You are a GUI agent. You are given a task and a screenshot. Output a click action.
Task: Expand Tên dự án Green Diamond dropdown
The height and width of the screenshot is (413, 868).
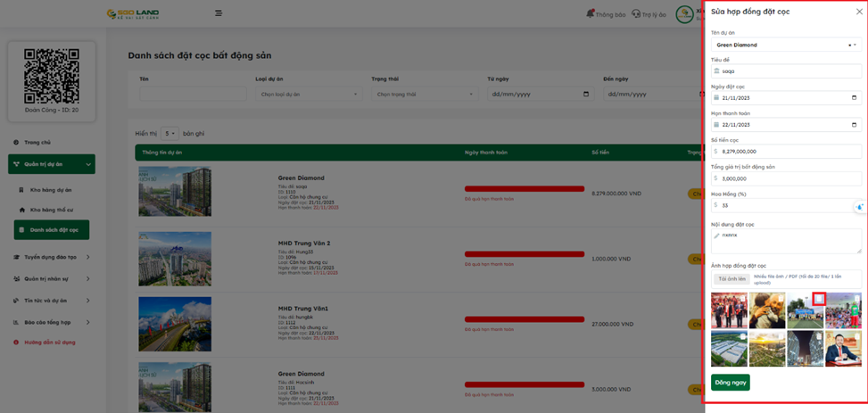point(852,45)
